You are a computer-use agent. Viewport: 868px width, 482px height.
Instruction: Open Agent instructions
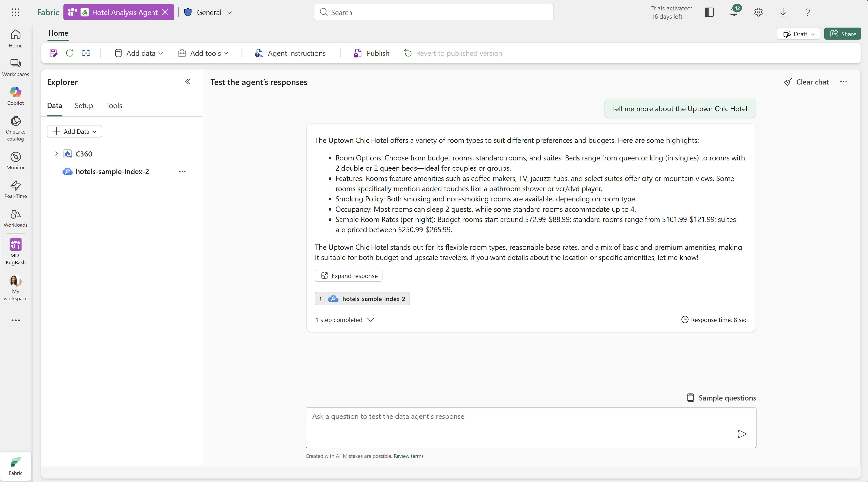point(290,53)
